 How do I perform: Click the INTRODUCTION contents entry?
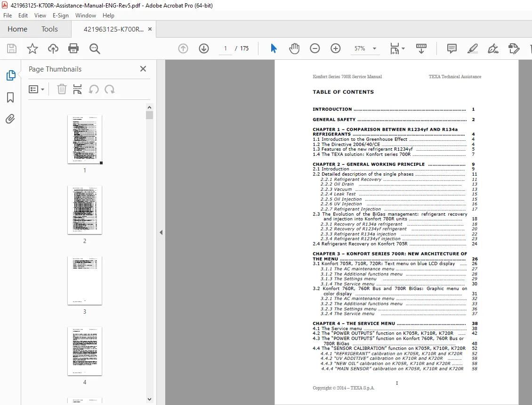[x=394, y=109]
